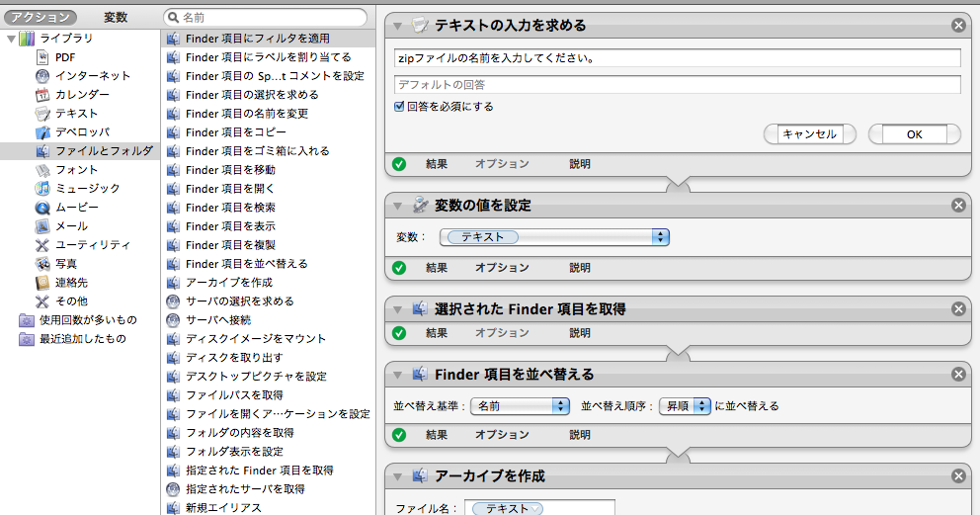Collapse the Finder 項目を並べ替える action
This screenshot has height=515, width=980.
tap(397, 375)
